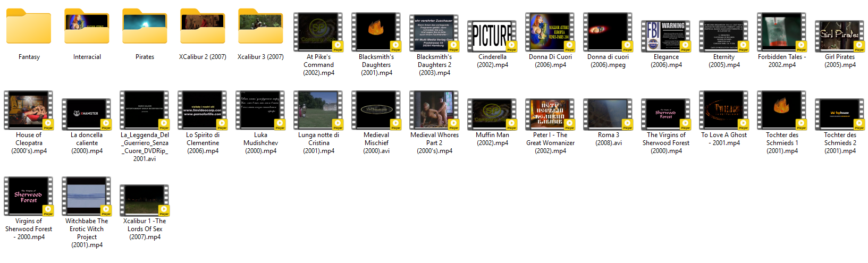Select the Witchbabe (2001).mp4 video thumbnail
This screenshot has height=263, width=868.
tap(87, 197)
